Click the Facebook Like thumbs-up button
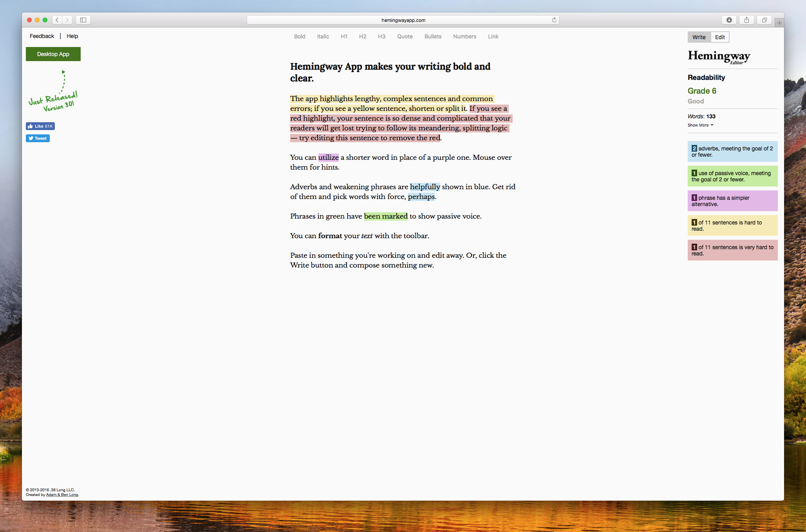 coord(40,126)
